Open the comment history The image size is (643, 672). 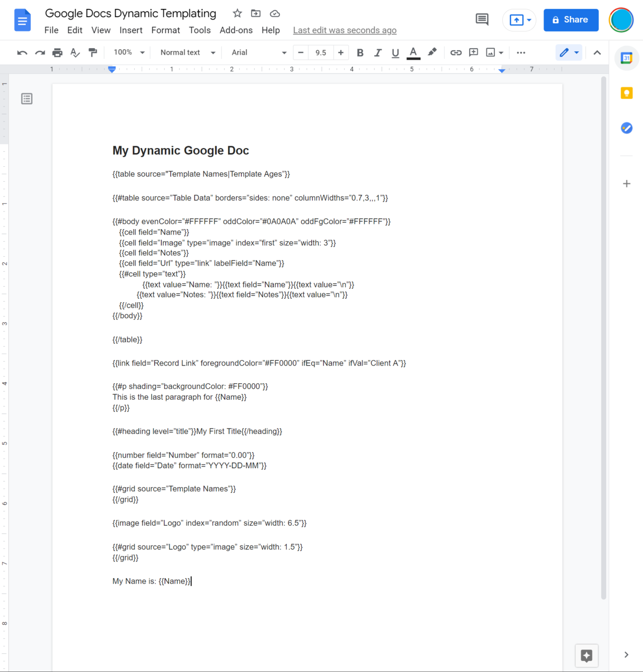point(481,20)
